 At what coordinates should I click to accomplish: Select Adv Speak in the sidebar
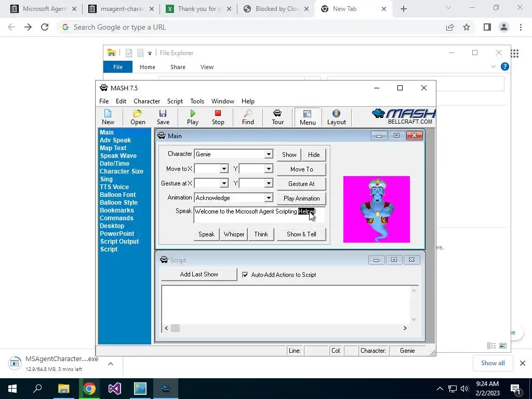pyautogui.click(x=115, y=140)
